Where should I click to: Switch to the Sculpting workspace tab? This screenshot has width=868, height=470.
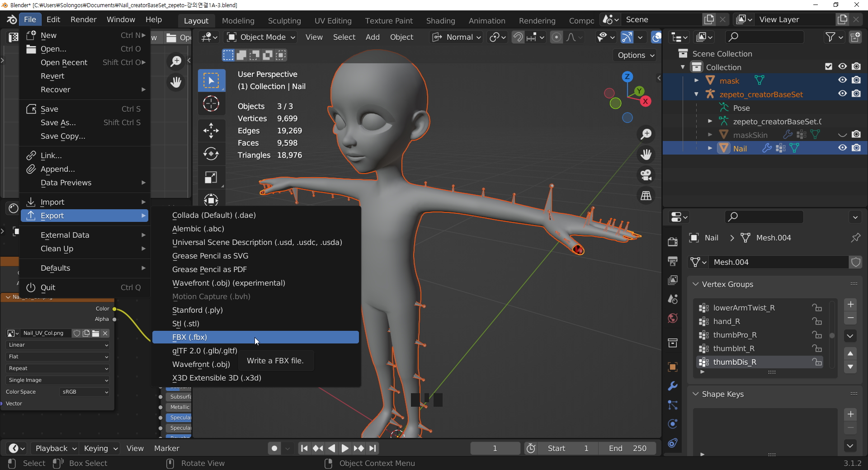[x=284, y=21]
